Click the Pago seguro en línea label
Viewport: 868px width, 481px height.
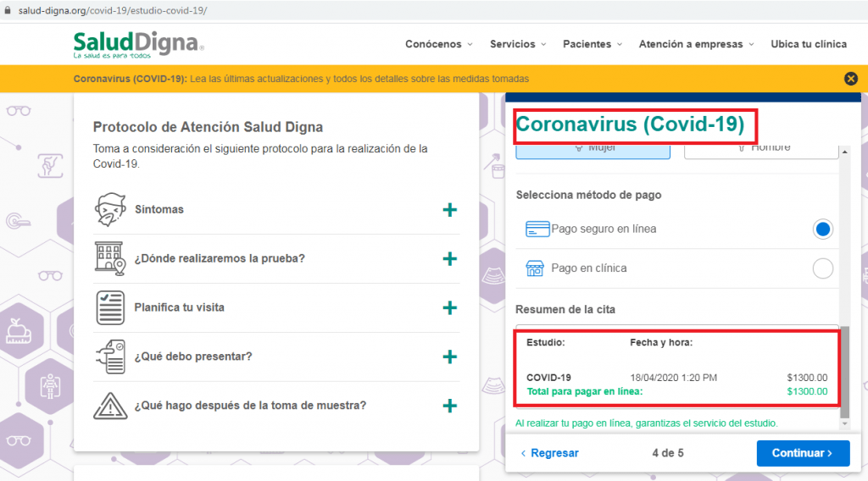tap(604, 229)
